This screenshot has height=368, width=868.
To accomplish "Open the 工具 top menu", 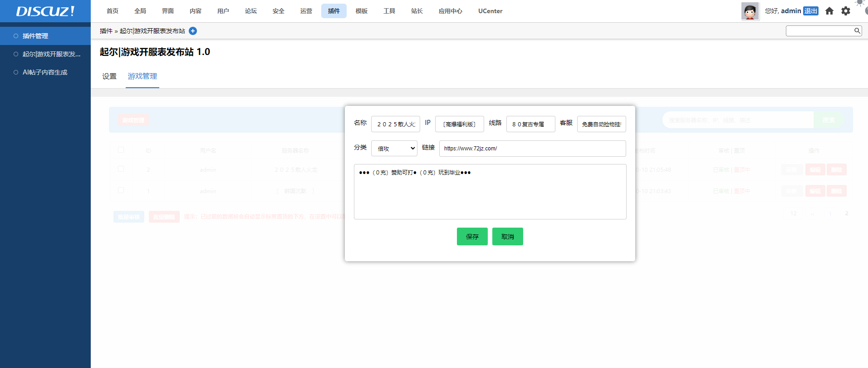I will 389,11.
